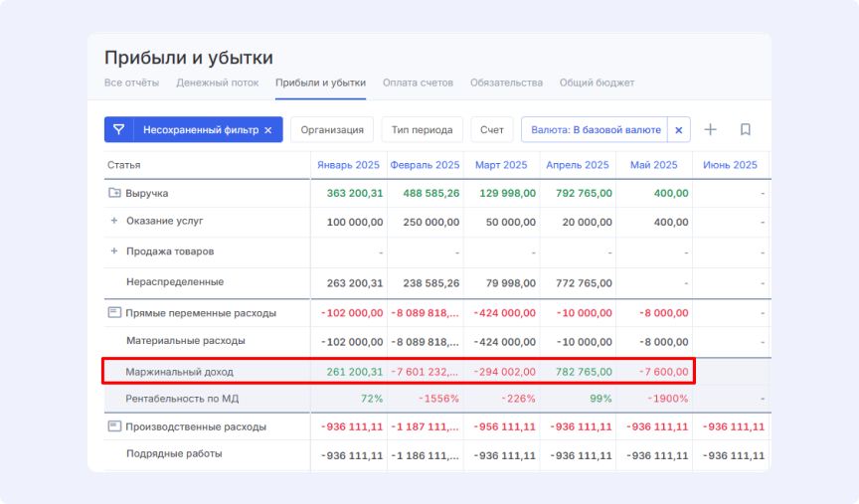Collapse Прямые переменные расходы group icon

point(114,312)
